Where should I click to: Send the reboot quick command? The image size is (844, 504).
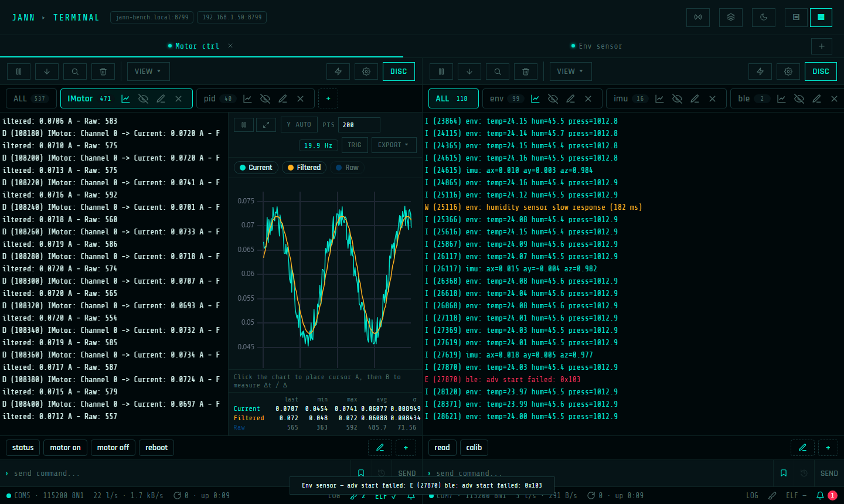(156, 448)
